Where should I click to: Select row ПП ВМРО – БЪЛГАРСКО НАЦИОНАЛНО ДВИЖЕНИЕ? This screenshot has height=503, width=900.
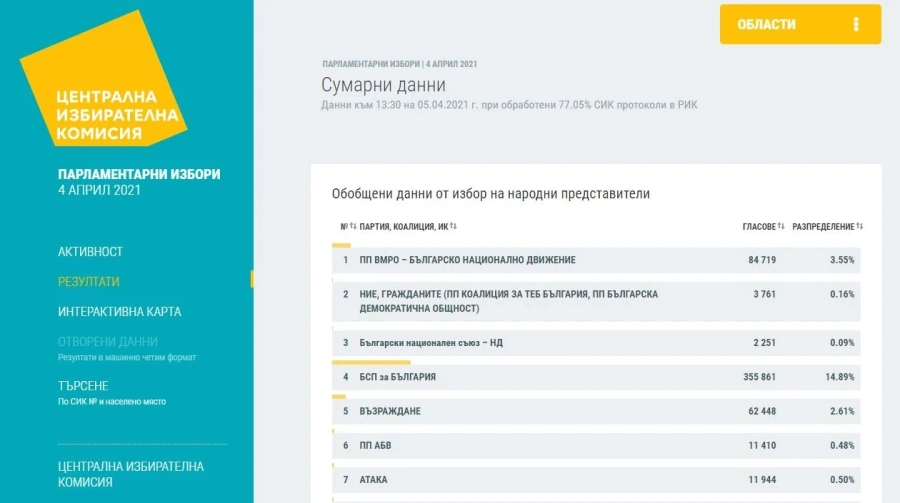tap(596, 260)
